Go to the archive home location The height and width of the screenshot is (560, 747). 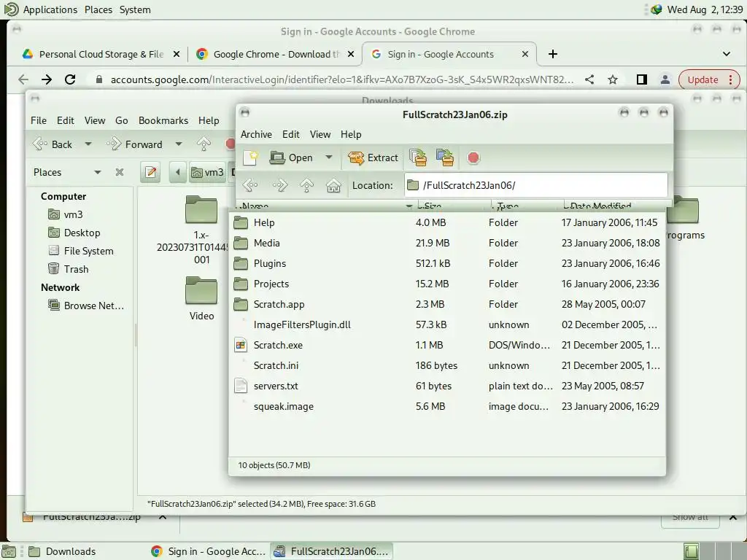click(x=333, y=185)
